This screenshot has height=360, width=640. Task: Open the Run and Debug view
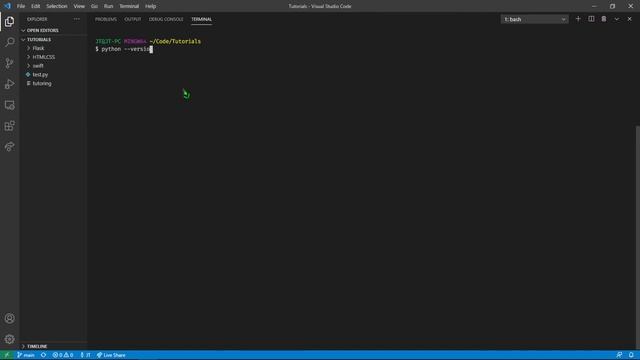[x=9, y=84]
